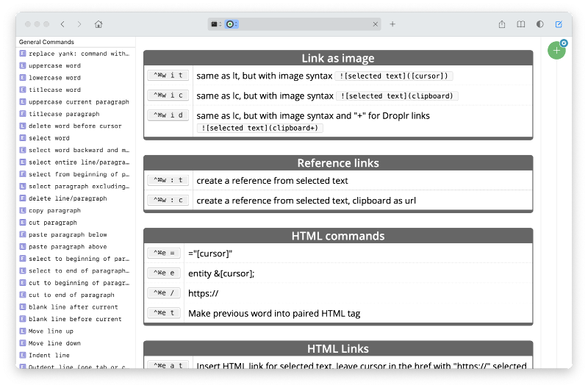Click the 'HTML commands' section header
This screenshot has width=588, height=388.
(337, 236)
